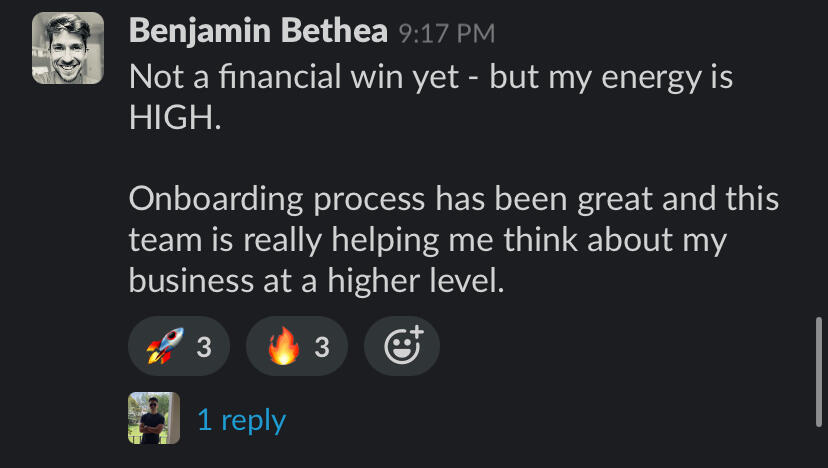Image resolution: width=828 pixels, height=468 pixels.
Task: Open the thread via "1 reply" link
Action: tap(241, 419)
